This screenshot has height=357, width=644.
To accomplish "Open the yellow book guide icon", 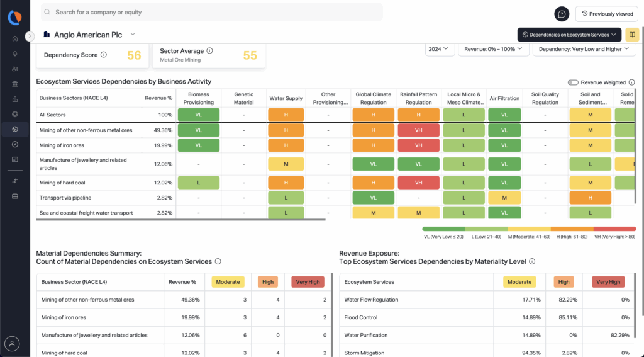I will pos(633,35).
